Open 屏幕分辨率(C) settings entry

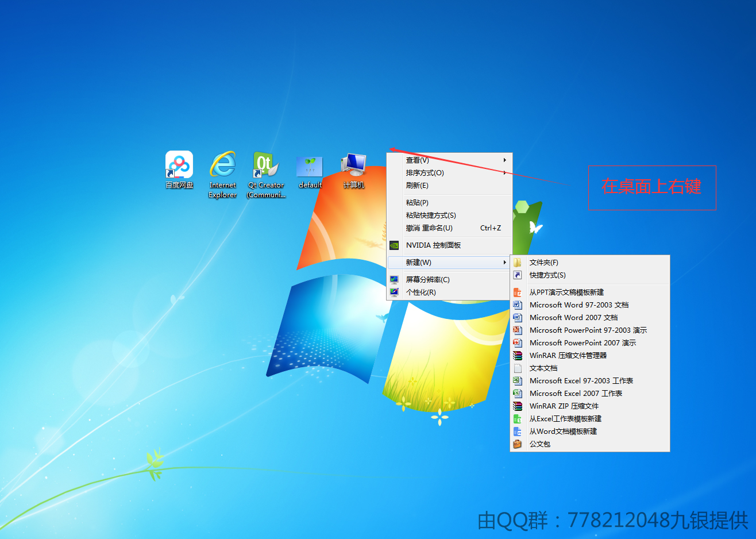click(x=449, y=280)
